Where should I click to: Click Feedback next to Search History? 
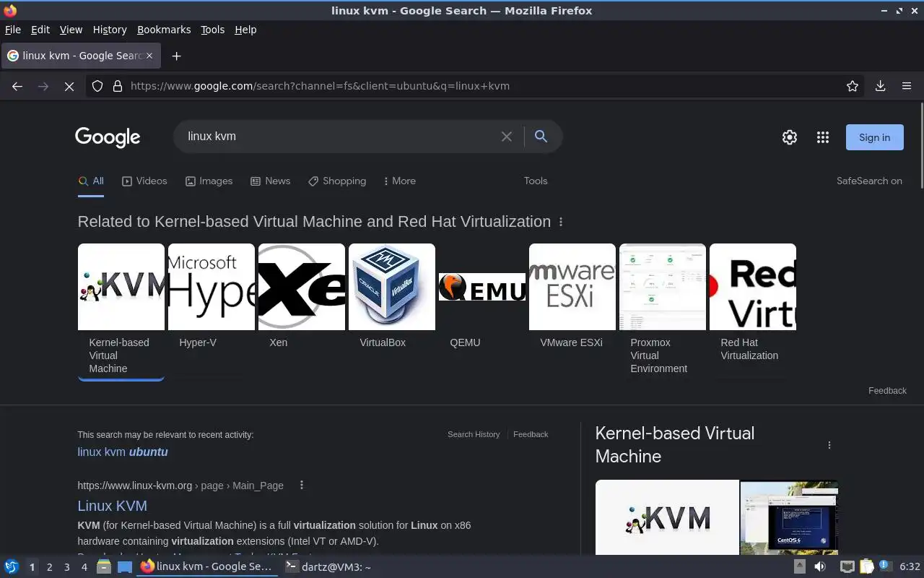tap(531, 434)
